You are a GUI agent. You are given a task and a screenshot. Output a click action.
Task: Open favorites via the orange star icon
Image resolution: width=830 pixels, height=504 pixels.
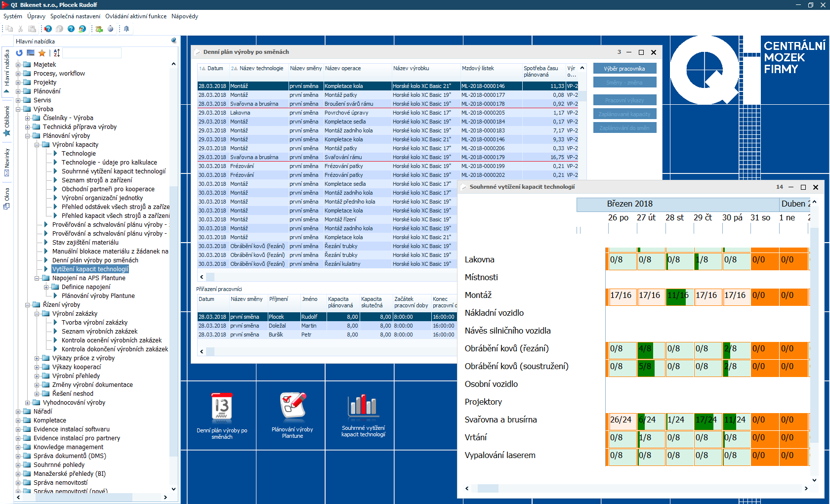coord(42,53)
